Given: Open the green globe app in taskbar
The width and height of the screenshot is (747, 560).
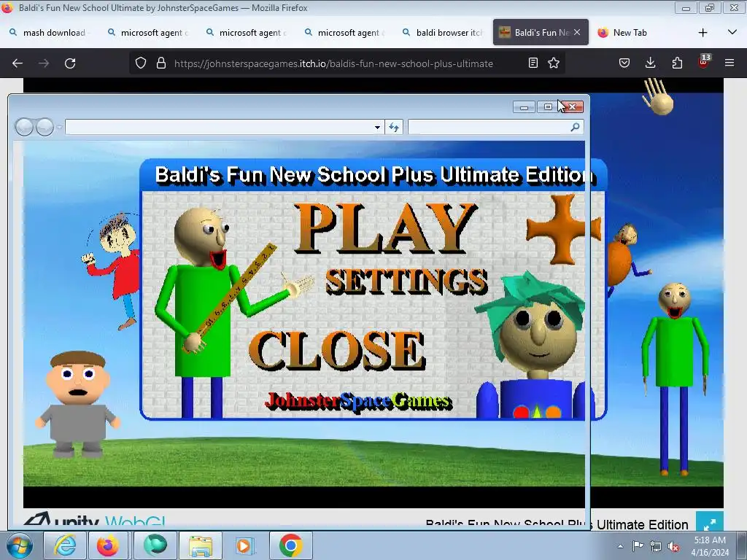Looking at the screenshot, I should (x=155, y=545).
